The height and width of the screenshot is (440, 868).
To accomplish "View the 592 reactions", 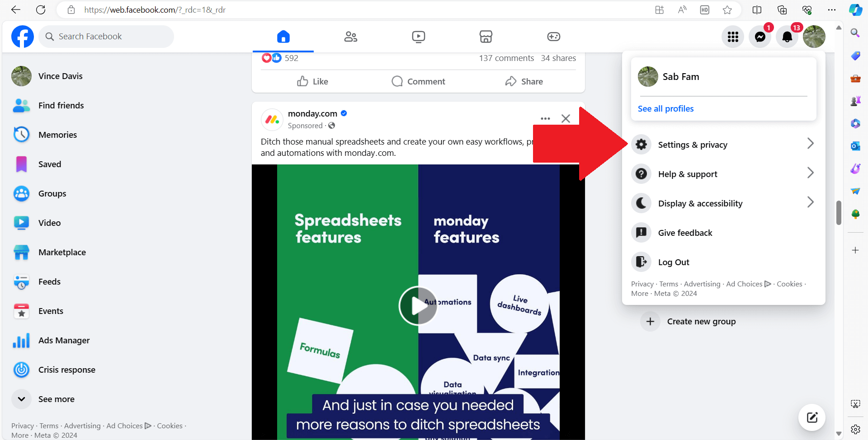I will pyautogui.click(x=280, y=58).
